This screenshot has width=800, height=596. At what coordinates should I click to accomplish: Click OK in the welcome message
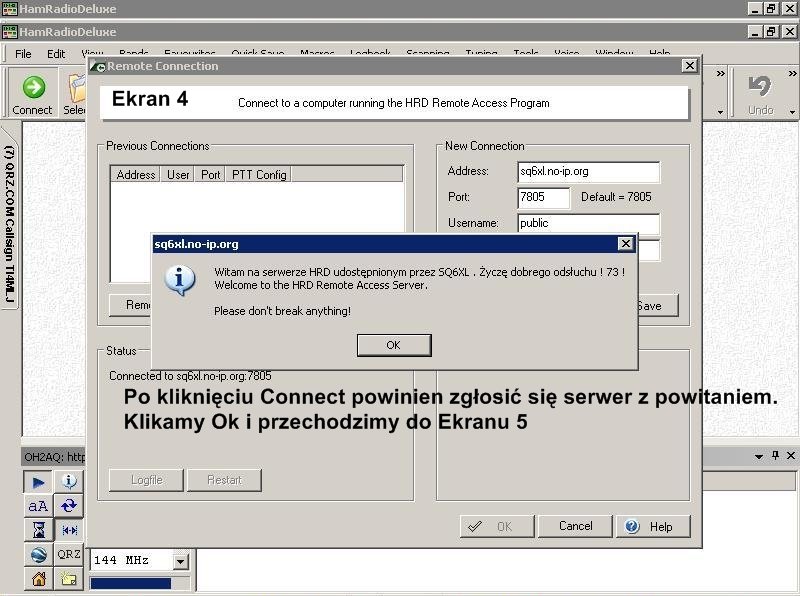(x=394, y=345)
